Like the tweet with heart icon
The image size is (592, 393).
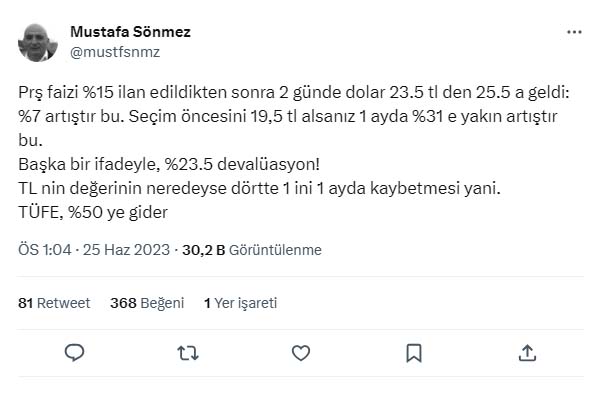click(x=301, y=353)
